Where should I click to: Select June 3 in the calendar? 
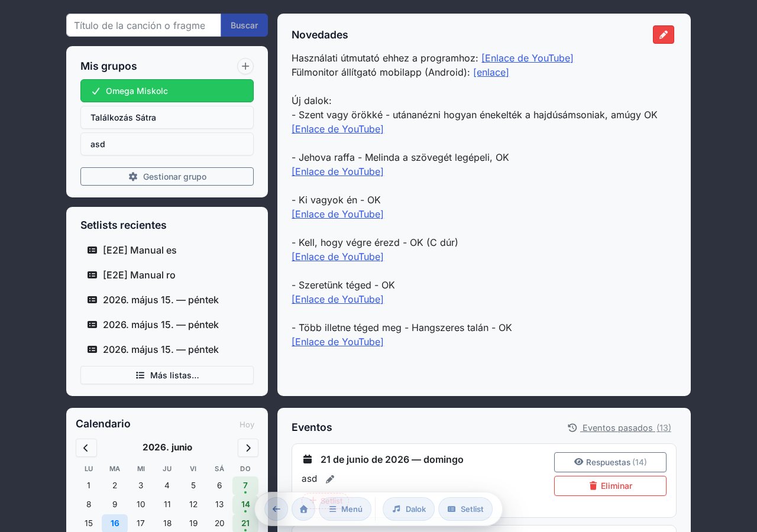point(141,485)
